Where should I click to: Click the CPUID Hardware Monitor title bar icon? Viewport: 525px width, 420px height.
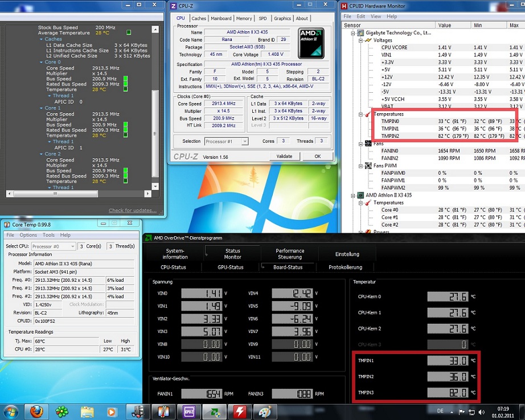[x=344, y=6]
